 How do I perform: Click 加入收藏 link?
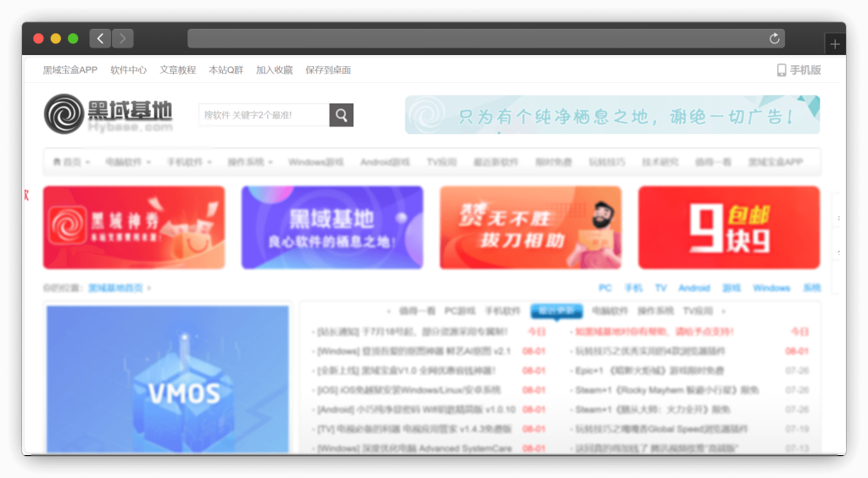point(274,70)
